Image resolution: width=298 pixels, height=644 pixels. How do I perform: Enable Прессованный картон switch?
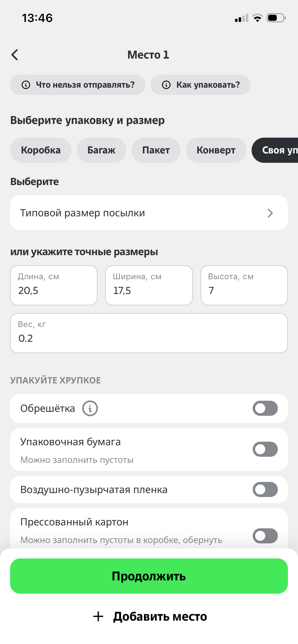tap(265, 536)
